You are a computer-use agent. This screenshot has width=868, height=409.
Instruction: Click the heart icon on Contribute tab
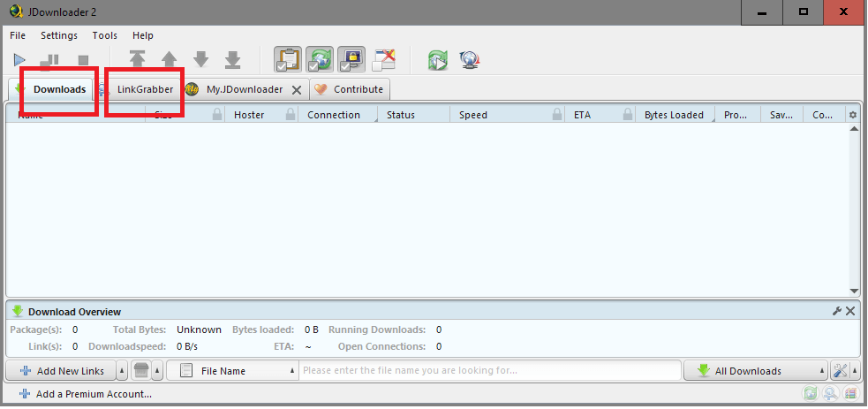(x=321, y=89)
